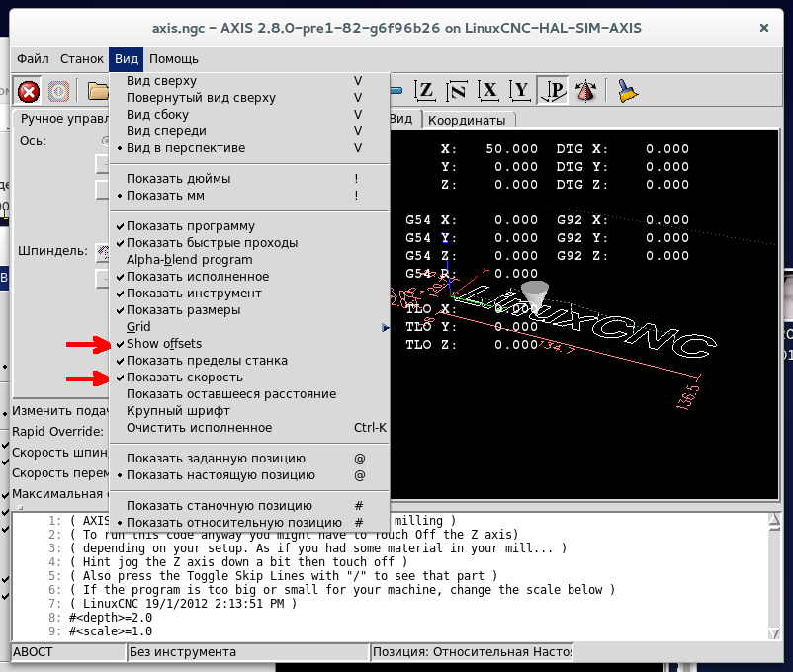Select G-code line 7 with LinuxCNC date

[183, 604]
